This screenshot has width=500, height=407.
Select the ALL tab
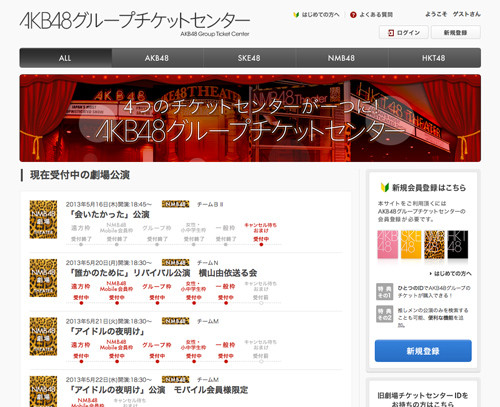click(66, 58)
